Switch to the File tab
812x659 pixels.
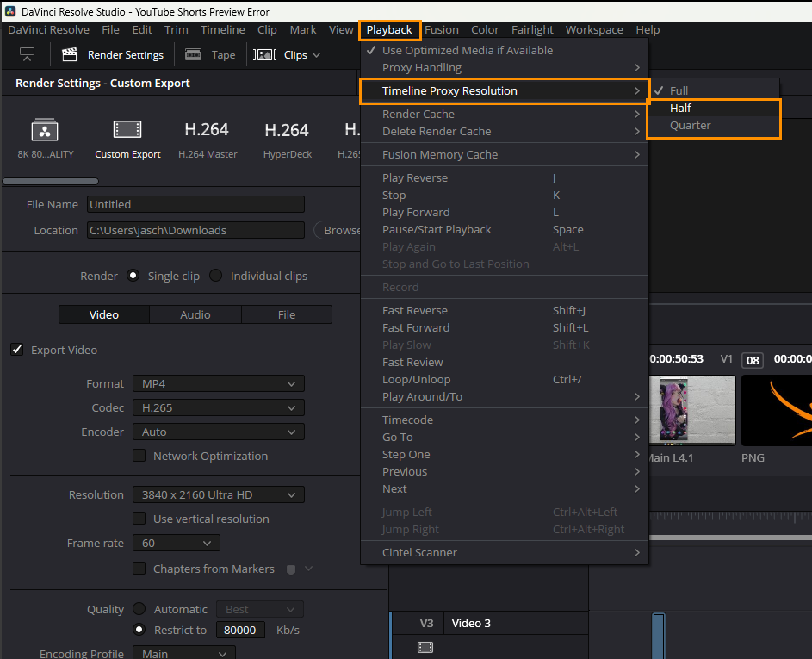coord(287,314)
